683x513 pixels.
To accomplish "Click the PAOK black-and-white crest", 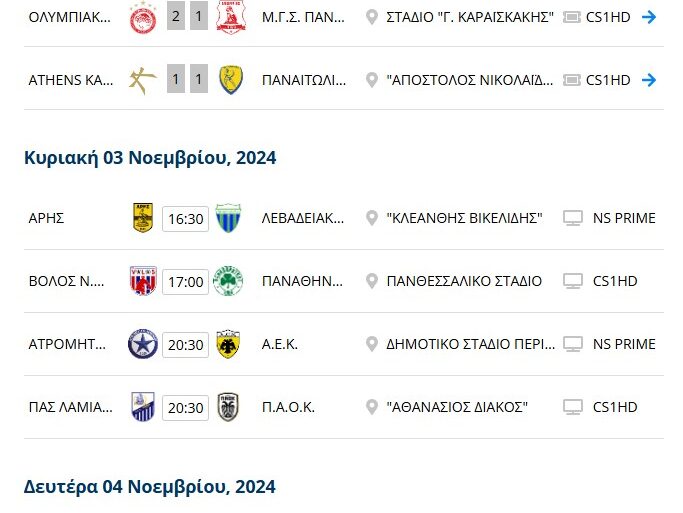I will click(x=228, y=407).
